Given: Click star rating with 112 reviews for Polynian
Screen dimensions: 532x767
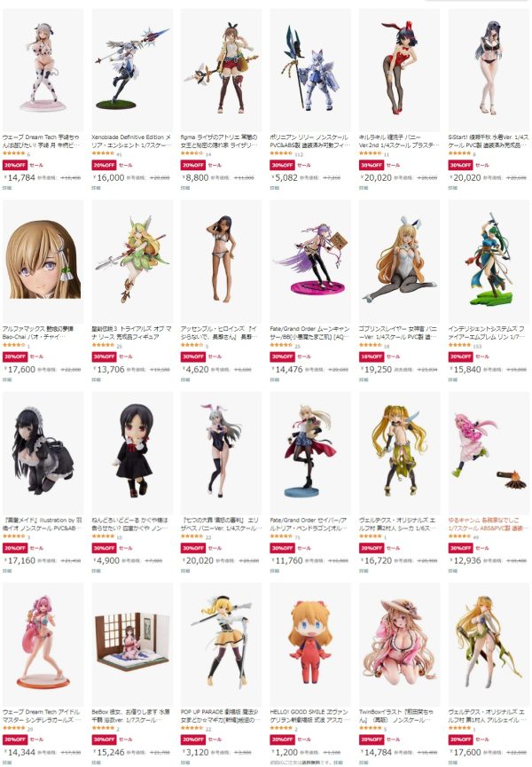Looking at the screenshot, I should click(281, 153).
